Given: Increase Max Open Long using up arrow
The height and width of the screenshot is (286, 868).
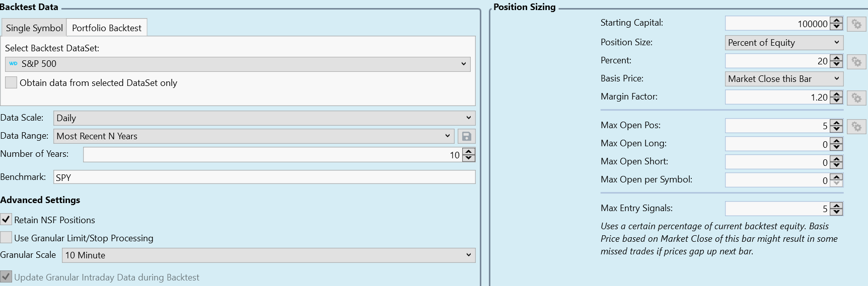Looking at the screenshot, I should (836, 141).
